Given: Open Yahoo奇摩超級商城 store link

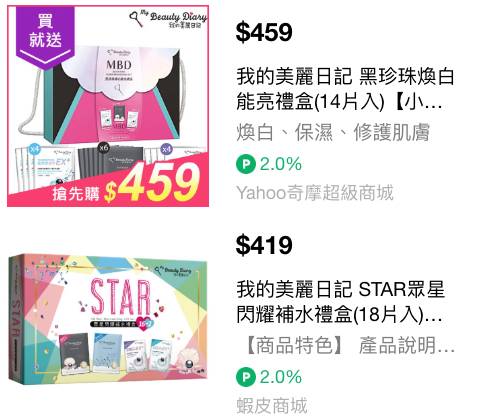Looking at the screenshot, I should tap(315, 193).
